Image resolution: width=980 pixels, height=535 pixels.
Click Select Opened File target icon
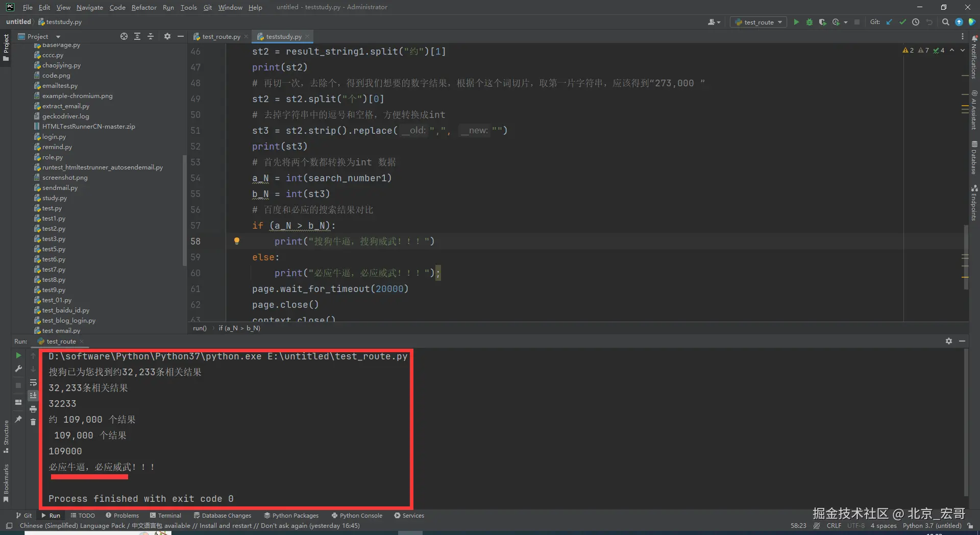pyautogui.click(x=124, y=36)
